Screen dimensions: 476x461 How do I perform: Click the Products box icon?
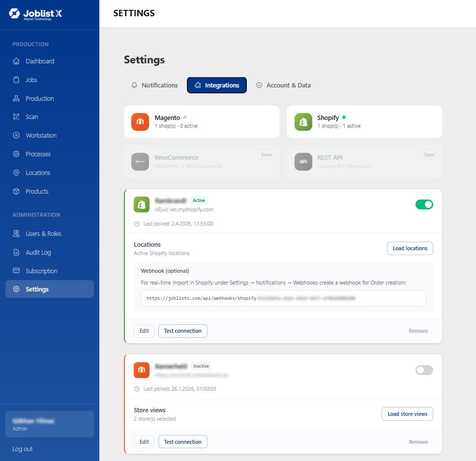click(16, 191)
